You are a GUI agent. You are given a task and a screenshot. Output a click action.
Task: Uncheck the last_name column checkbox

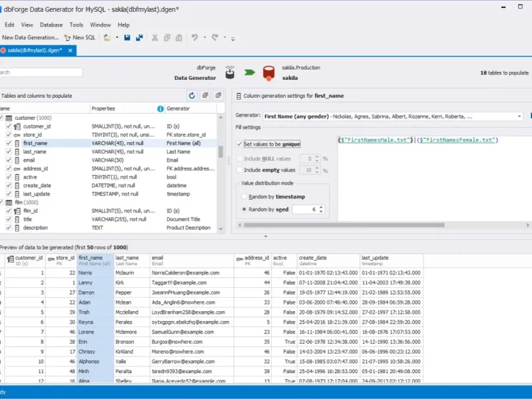(9, 152)
